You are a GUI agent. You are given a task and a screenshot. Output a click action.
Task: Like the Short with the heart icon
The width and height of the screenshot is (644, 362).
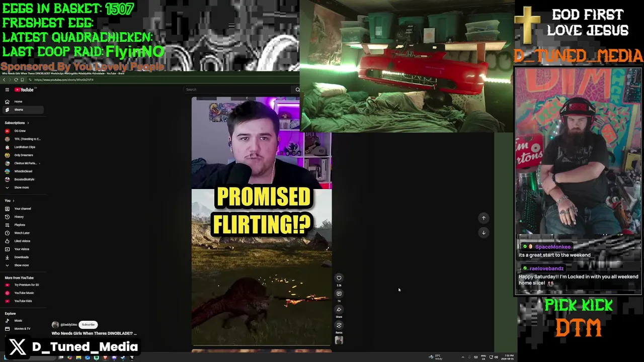(x=339, y=278)
